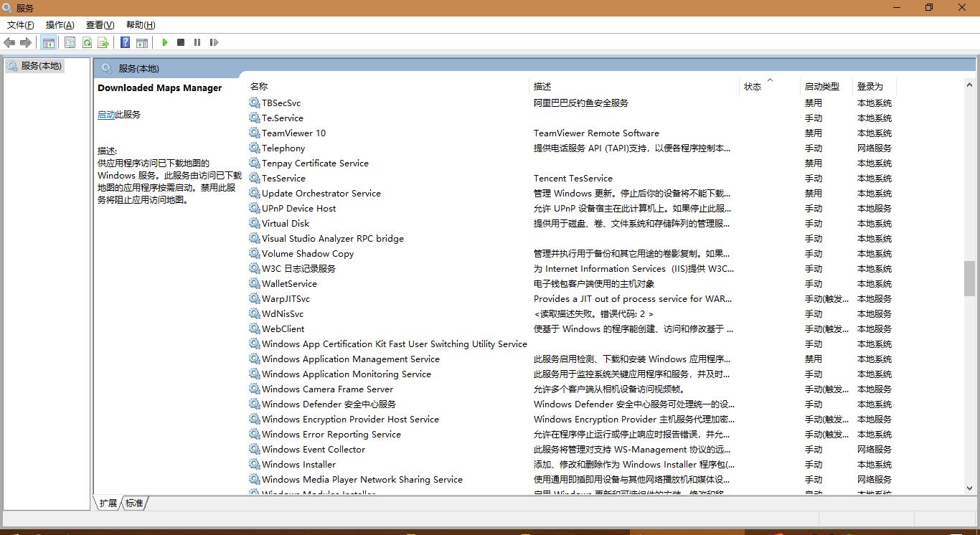This screenshot has height=535, width=980.
Task: Open the 查看 menu
Action: (99, 24)
